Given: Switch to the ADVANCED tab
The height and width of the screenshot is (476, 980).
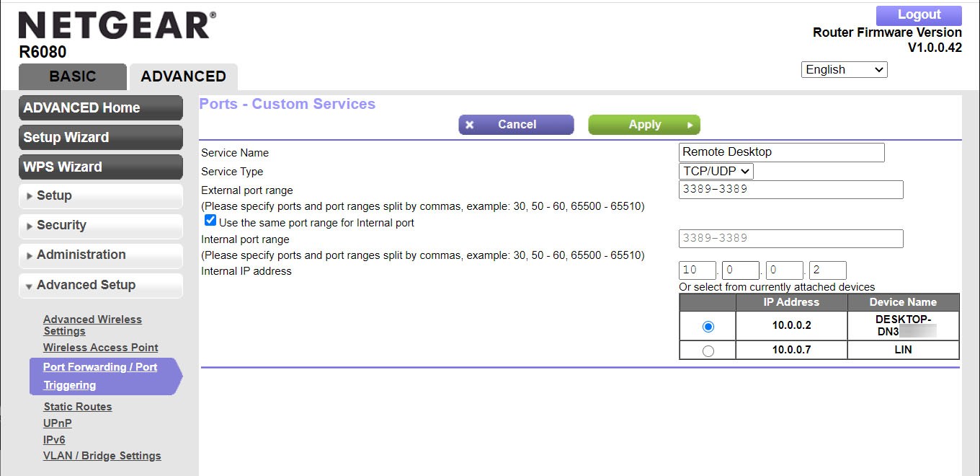Looking at the screenshot, I should [x=182, y=76].
